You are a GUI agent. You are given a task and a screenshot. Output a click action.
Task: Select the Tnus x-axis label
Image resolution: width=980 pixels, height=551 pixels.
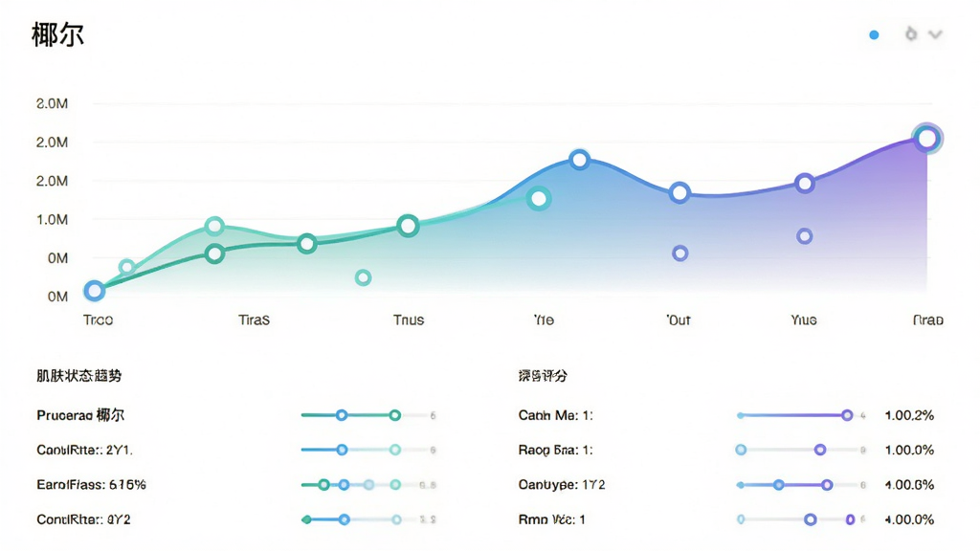409,320
